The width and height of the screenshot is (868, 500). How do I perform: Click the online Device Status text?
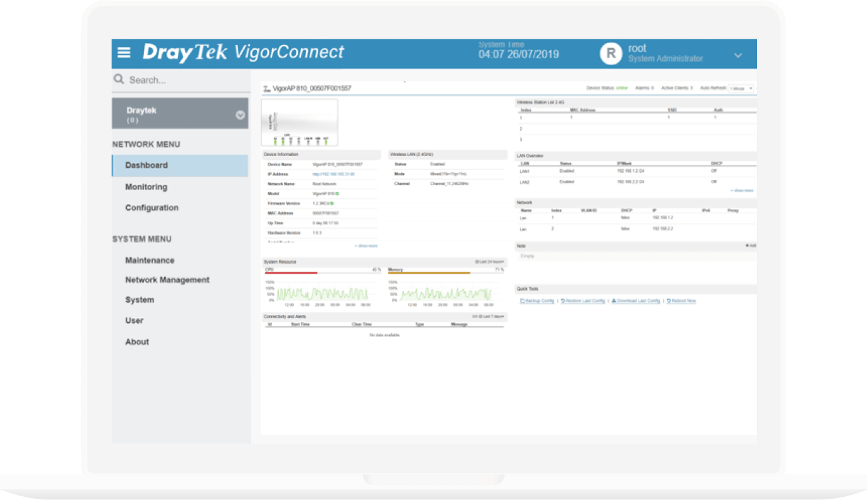click(622, 88)
